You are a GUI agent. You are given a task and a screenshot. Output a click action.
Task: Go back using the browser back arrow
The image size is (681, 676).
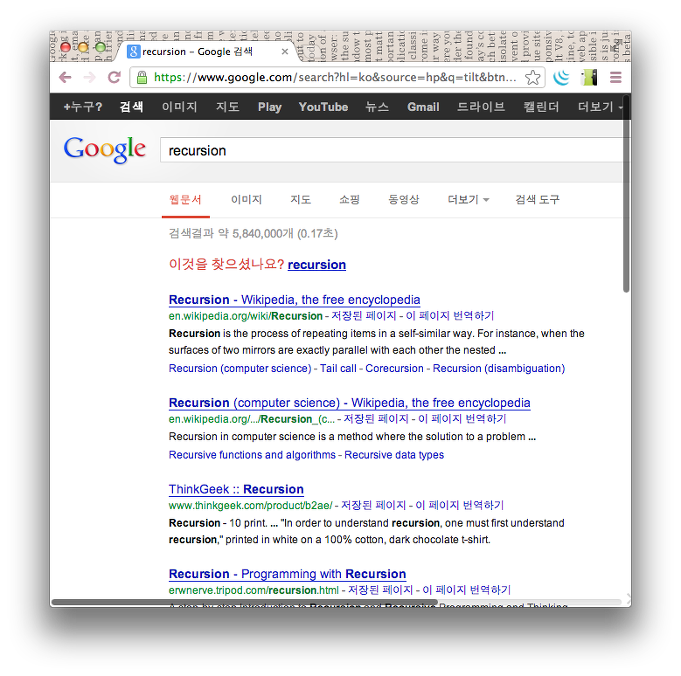[65, 77]
